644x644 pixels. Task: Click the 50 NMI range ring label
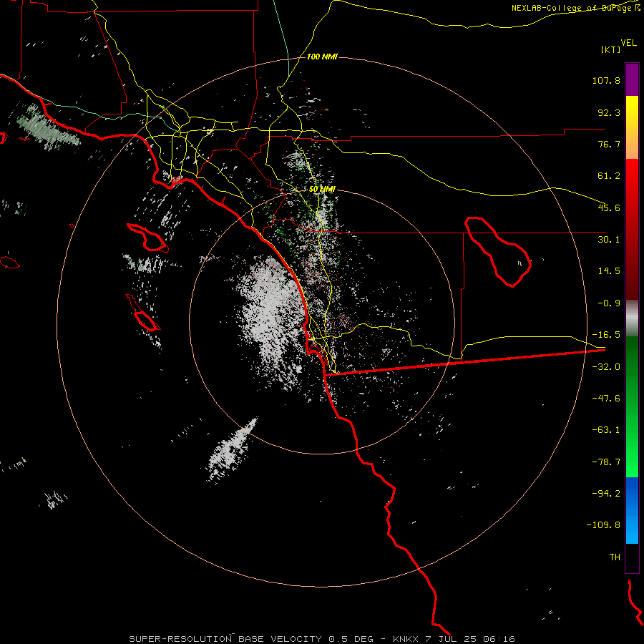pyautogui.click(x=322, y=189)
